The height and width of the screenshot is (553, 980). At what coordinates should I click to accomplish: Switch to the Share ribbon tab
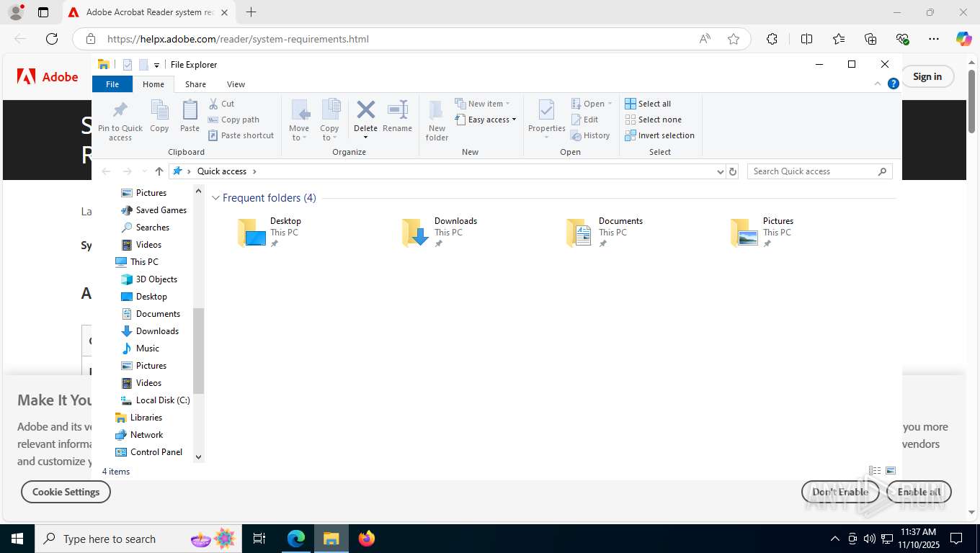tap(195, 84)
